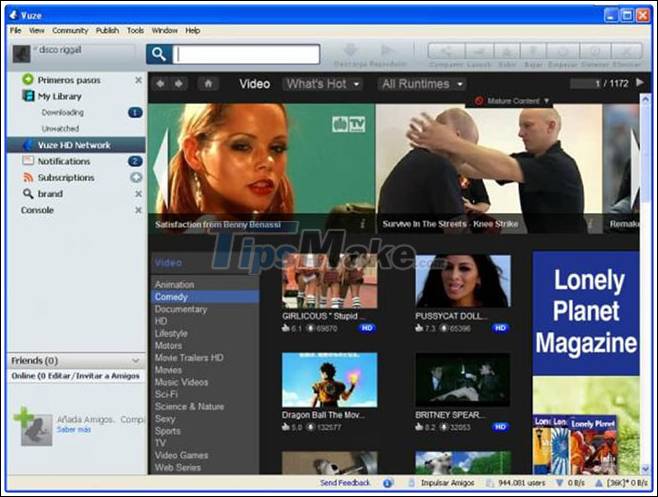Click the Subir toolbar icon
Image resolution: width=658 pixels, height=497 pixels.
coord(507,51)
